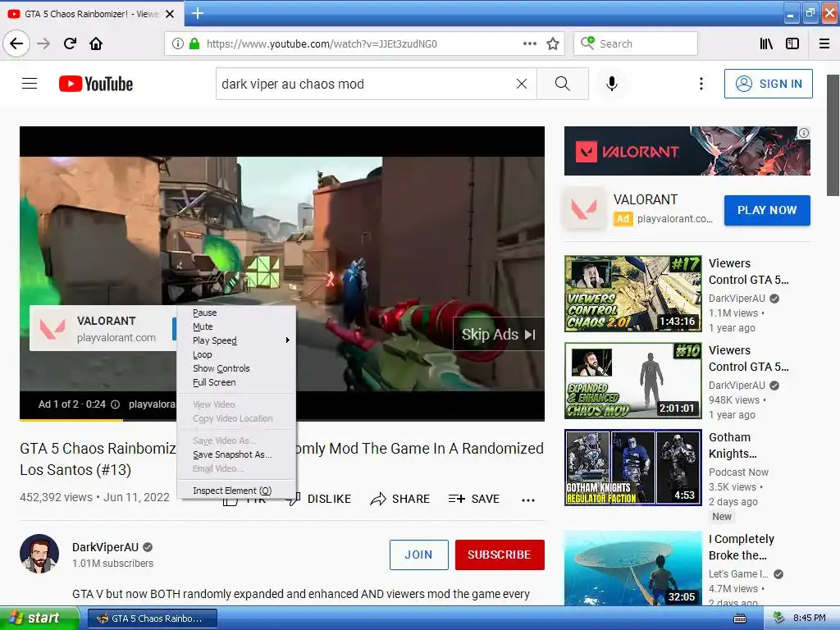Screen dimensions: 840x630
Task: Click the JOIN channel button
Action: coord(419,555)
